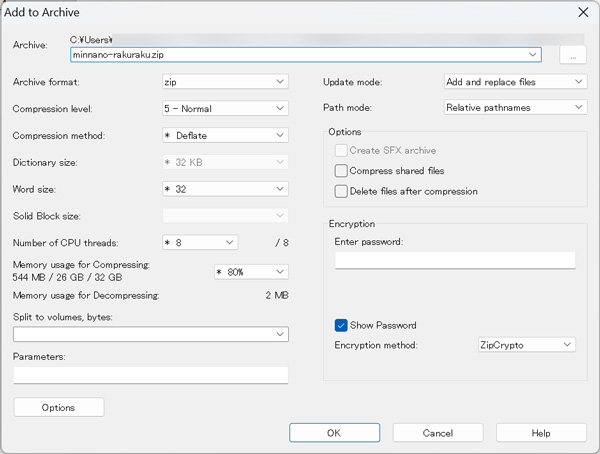Click the '/ 8' thread count text
Image resolution: width=600 pixels, height=454 pixels.
[x=282, y=242]
